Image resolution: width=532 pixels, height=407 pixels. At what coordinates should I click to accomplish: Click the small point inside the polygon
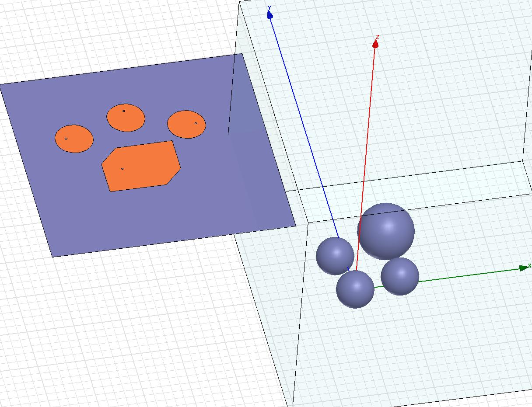click(122, 168)
